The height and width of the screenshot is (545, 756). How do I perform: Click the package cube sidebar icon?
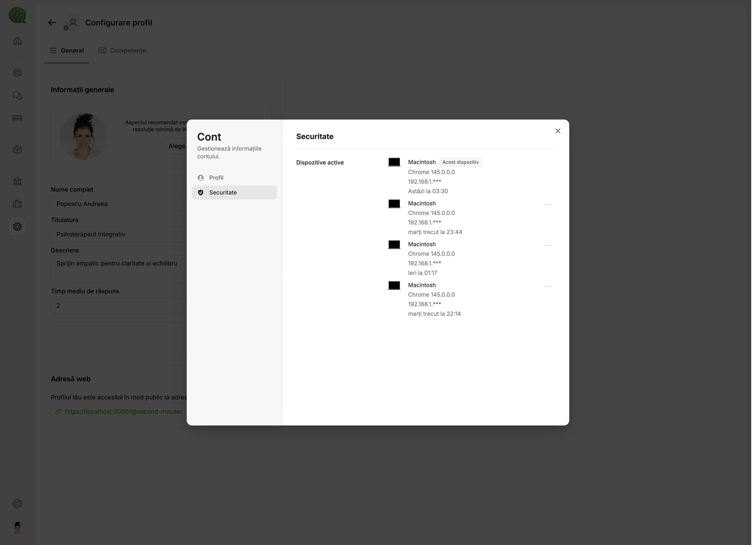coord(17,150)
